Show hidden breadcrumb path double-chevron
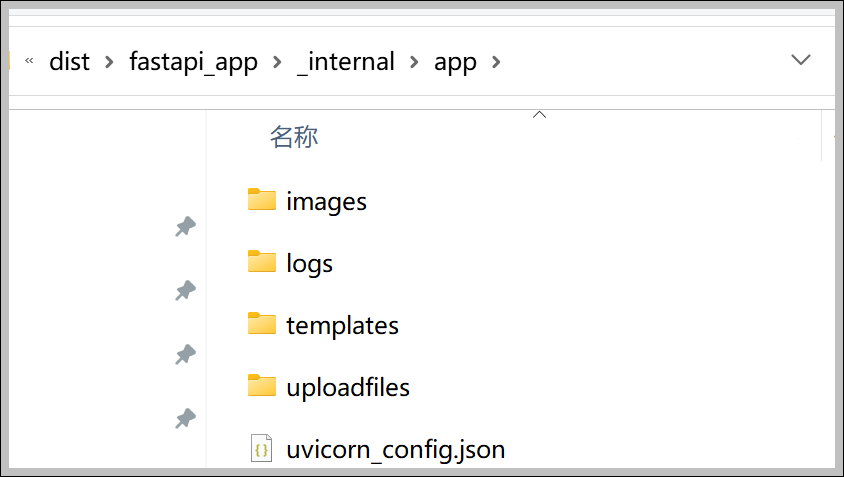 [x=29, y=60]
